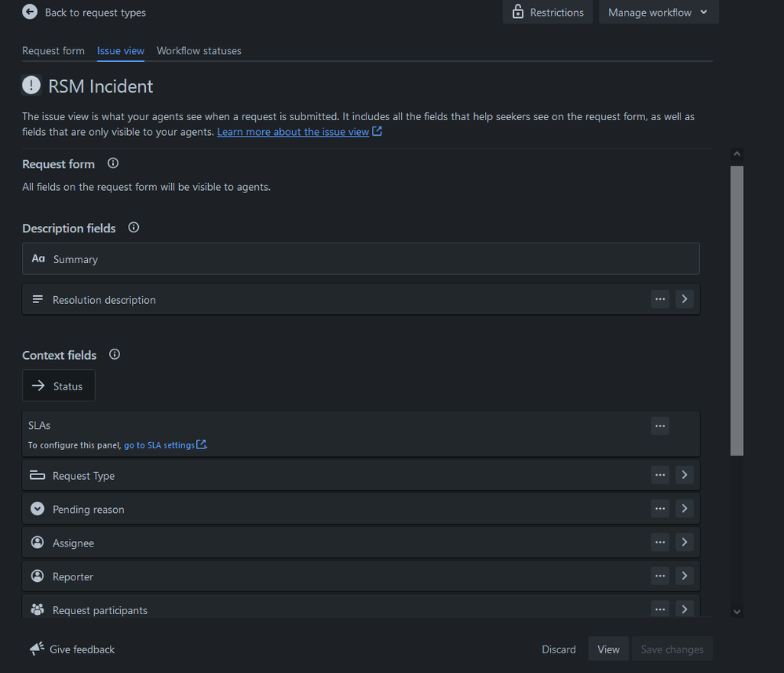Open more options for Assignee field

(660, 543)
